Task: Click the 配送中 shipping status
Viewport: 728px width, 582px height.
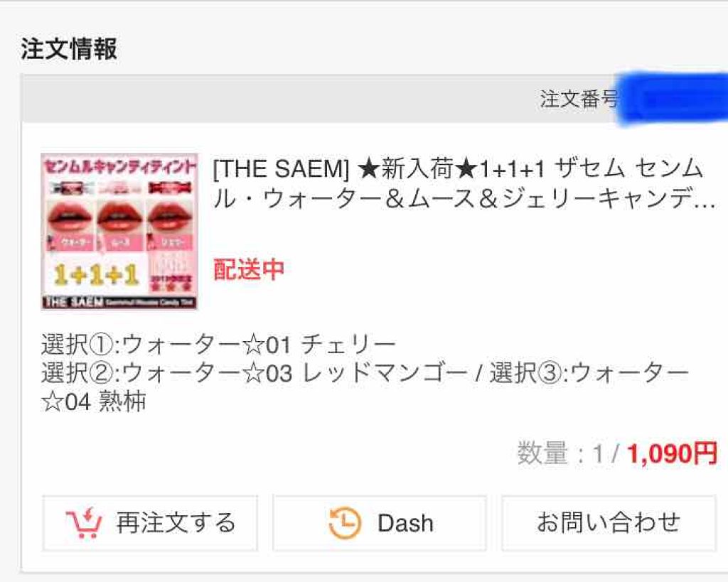Action: point(248,269)
